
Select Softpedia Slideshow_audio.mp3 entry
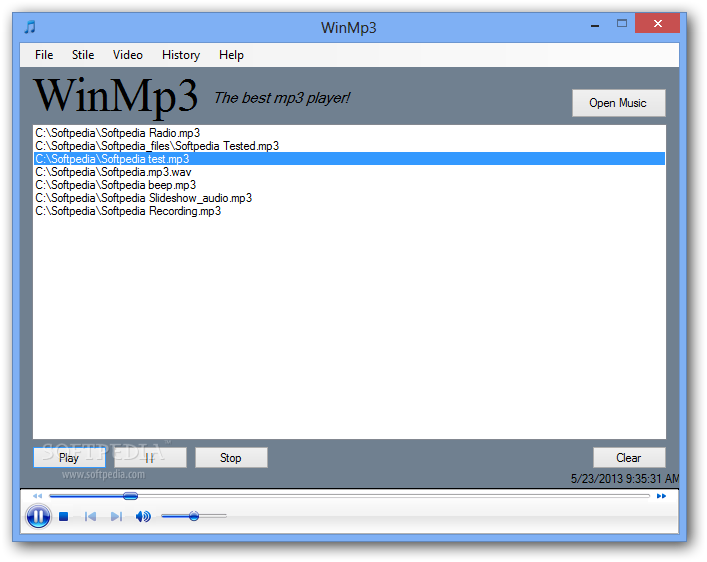tap(349, 198)
